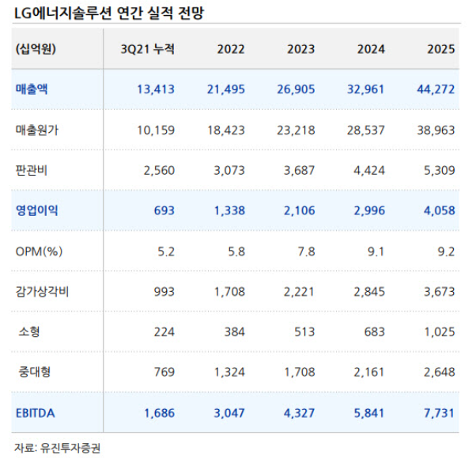Click the '2022' column header
The height and width of the screenshot is (458, 476).
(231, 49)
